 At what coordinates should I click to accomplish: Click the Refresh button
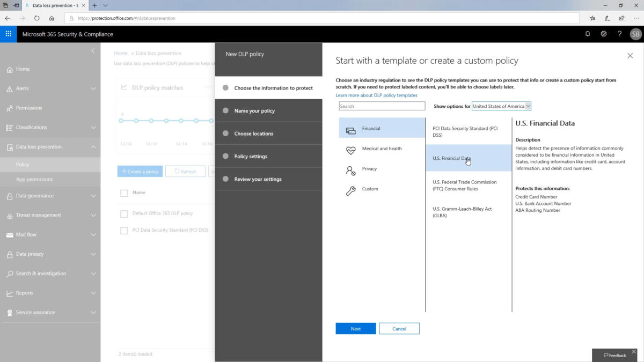pos(185,172)
